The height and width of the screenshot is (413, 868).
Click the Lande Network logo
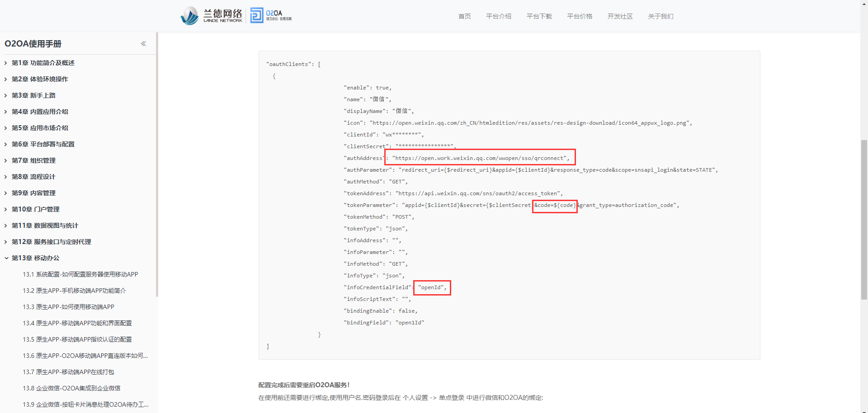(212, 16)
